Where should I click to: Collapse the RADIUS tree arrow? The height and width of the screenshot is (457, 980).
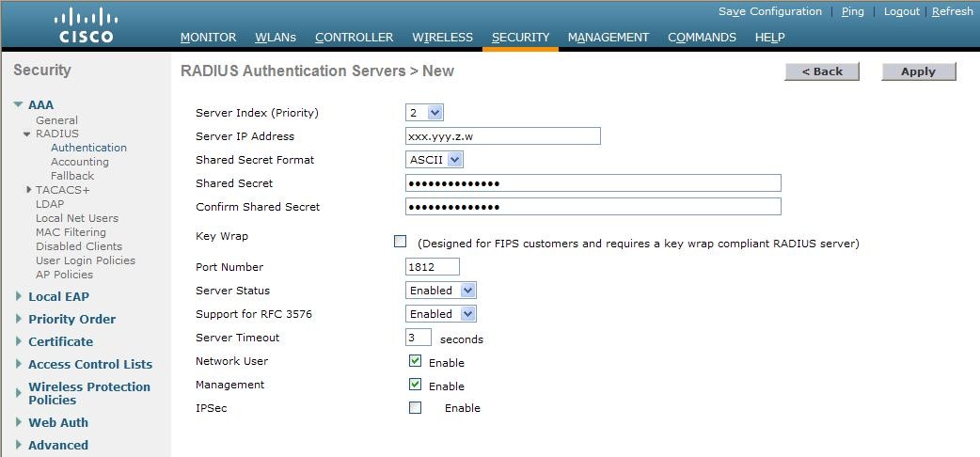pyautogui.click(x=27, y=134)
